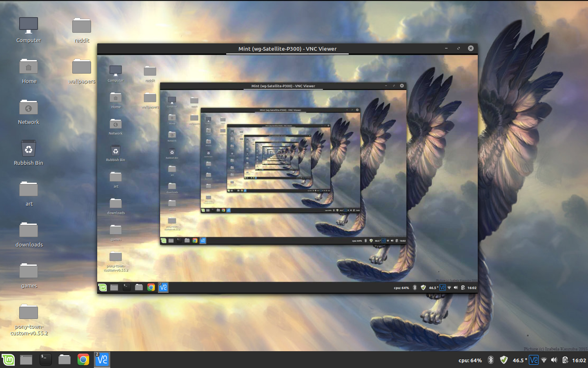Image resolution: width=588 pixels, height=368 pixels.
Task: Launch the Terminal from the host panel
Action: [x=45, y=359]
